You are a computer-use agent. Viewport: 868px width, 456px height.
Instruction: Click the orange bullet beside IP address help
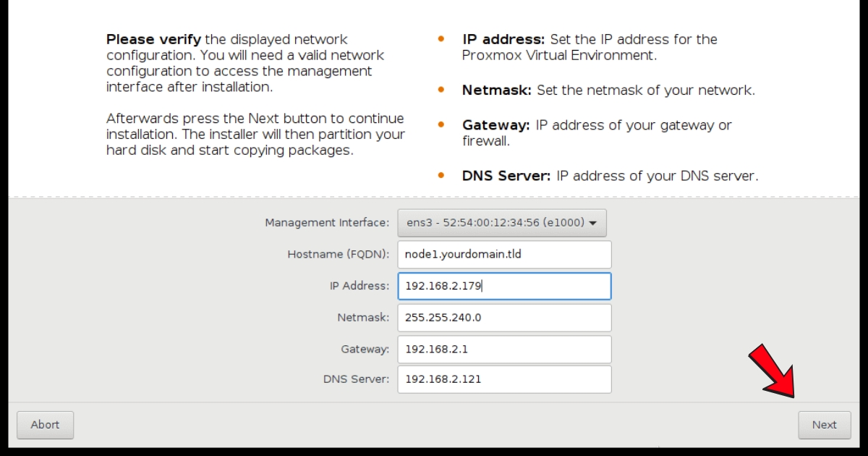[x=441, y=39]
